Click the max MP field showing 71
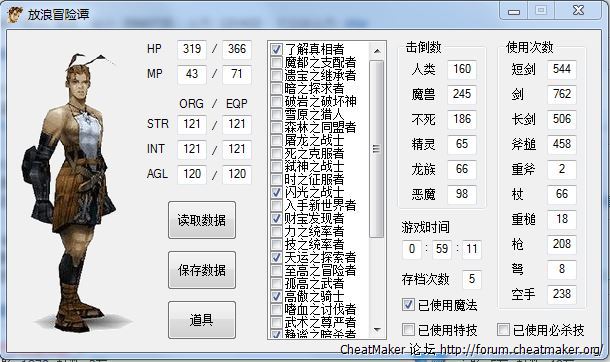 click(237, 74)
